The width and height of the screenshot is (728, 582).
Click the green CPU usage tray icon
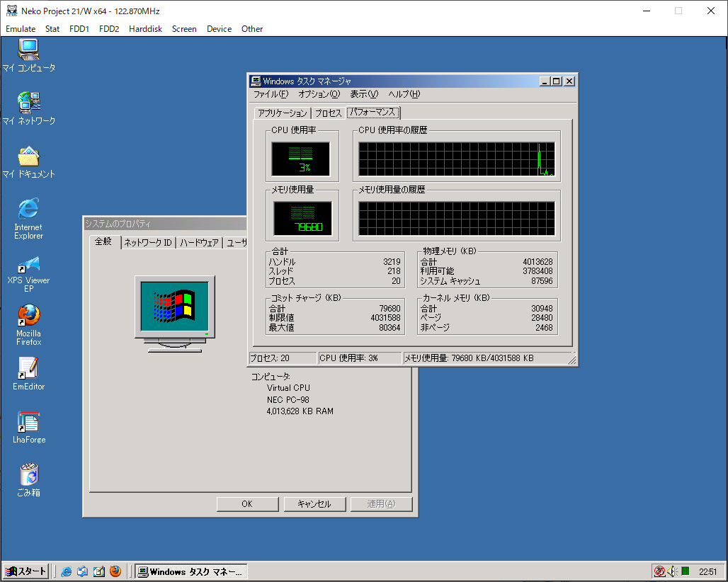(x=686, y=571)
